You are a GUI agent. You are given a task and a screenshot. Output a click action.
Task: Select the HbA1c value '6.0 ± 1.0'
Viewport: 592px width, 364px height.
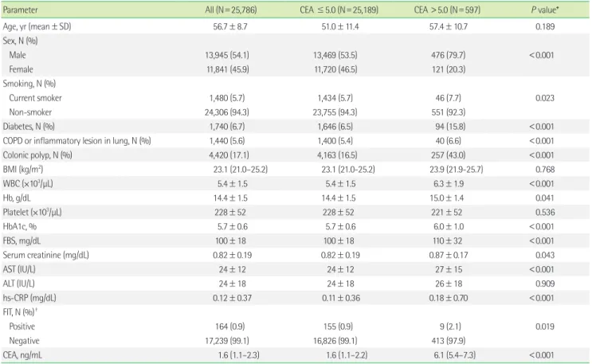[x=449, y=226]
